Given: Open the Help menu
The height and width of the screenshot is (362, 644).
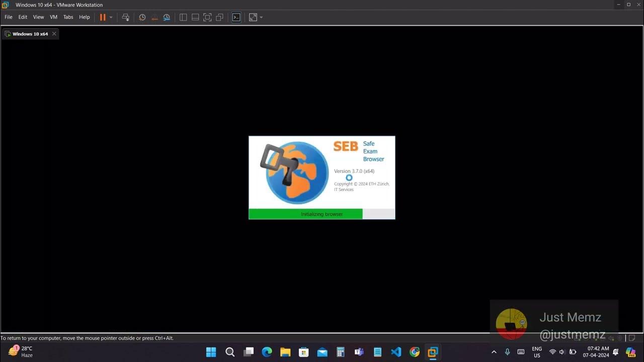Looking at the screenshot, I should (85, 17).
